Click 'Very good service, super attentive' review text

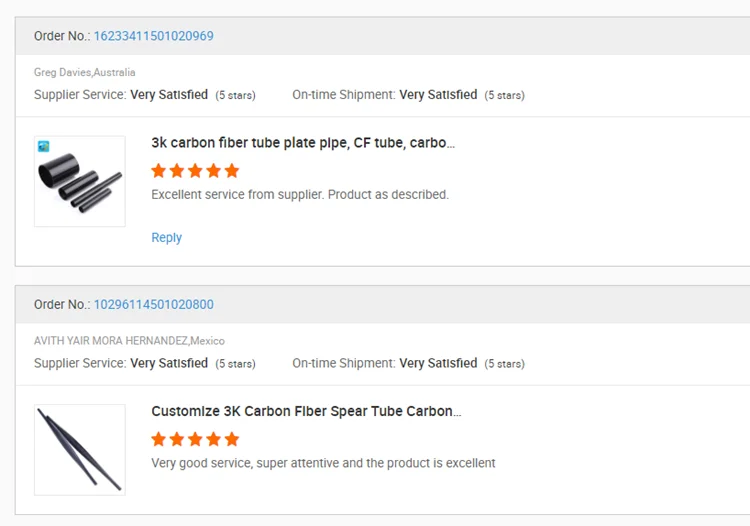click(x=323, y=463)
